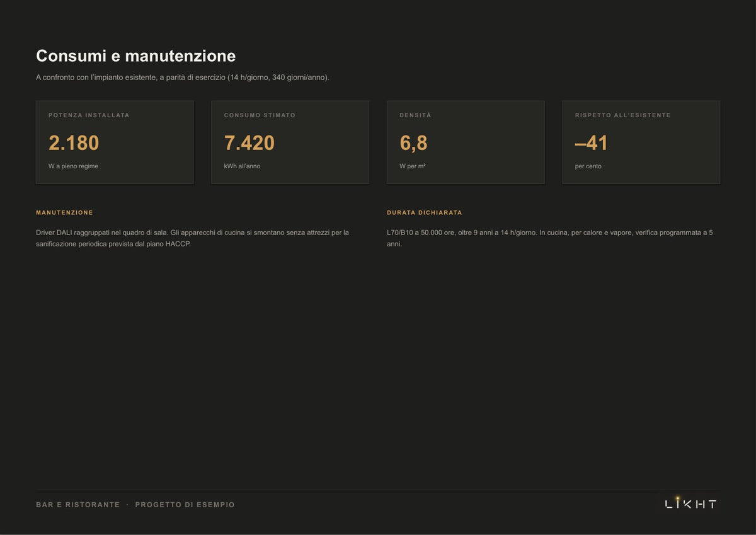
Task: Click the unit text "per cento"
Action: click(x=588, y=166)
